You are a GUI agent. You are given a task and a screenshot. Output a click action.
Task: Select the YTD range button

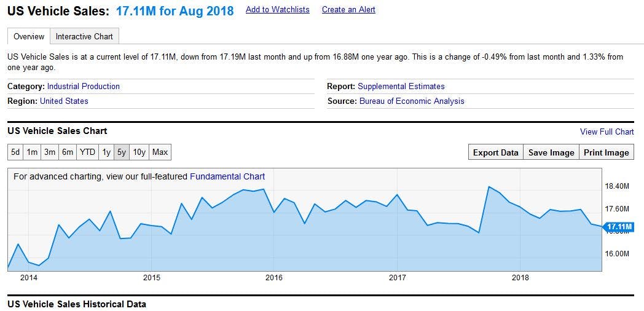pyautogui.click(x=87, y=152)
